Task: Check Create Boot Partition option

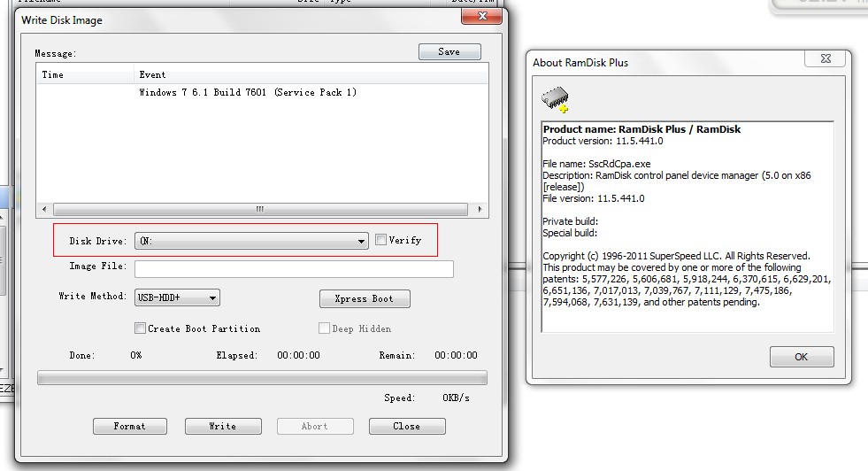Action: click(x=140, y=328)
